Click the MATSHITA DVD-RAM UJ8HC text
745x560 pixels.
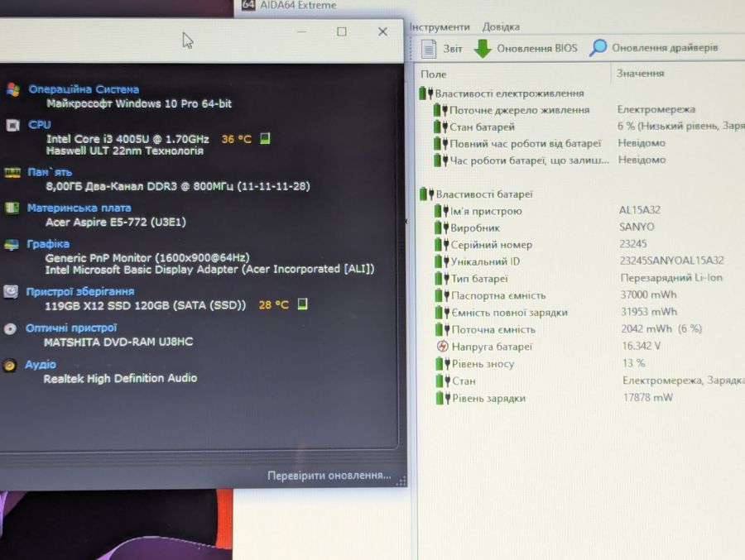pos(118,342)
